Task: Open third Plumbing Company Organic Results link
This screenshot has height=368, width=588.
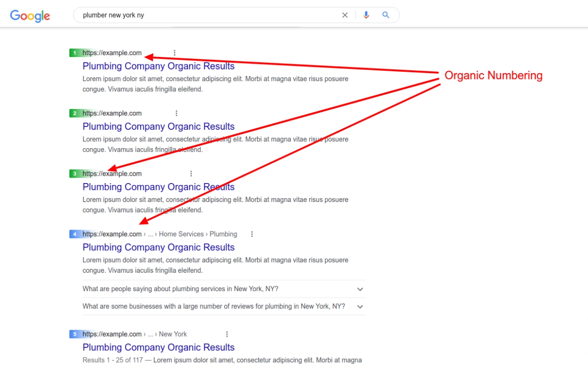Action: [x=158, y=187]
